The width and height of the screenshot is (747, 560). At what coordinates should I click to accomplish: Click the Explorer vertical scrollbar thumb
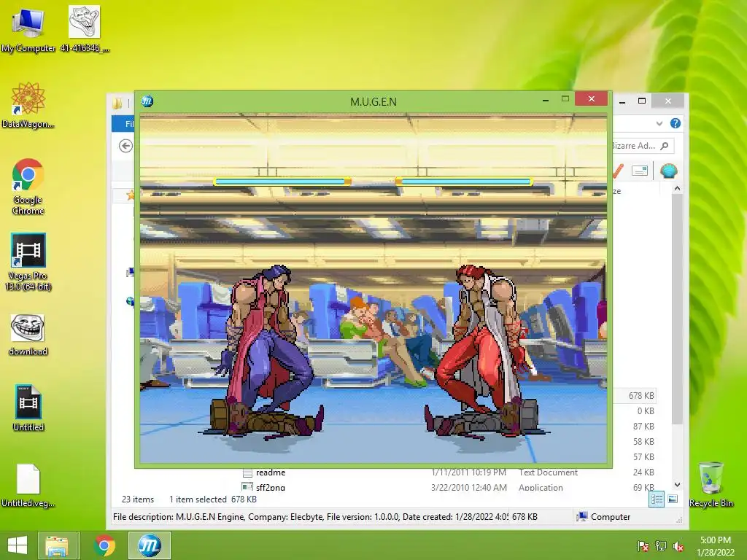click(x=677, y=308)
